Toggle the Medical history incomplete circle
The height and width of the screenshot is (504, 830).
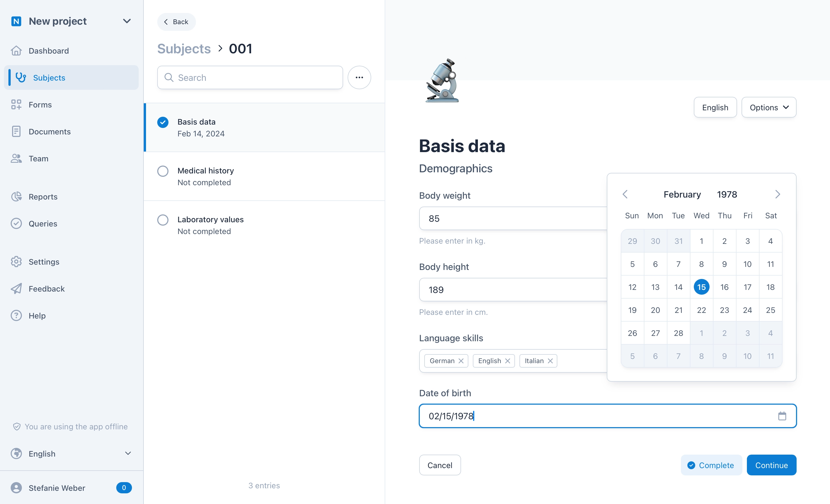pyautogui.click(x=163, y=171)
